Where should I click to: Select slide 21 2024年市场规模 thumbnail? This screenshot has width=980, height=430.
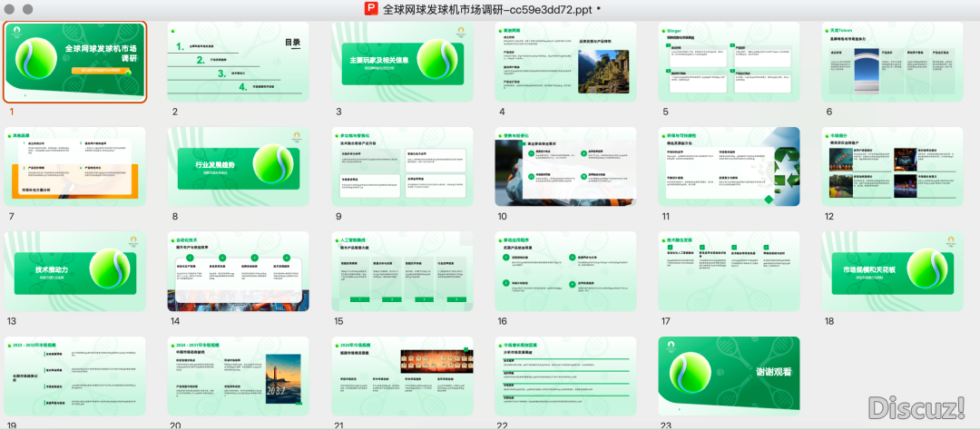[402, 376]
